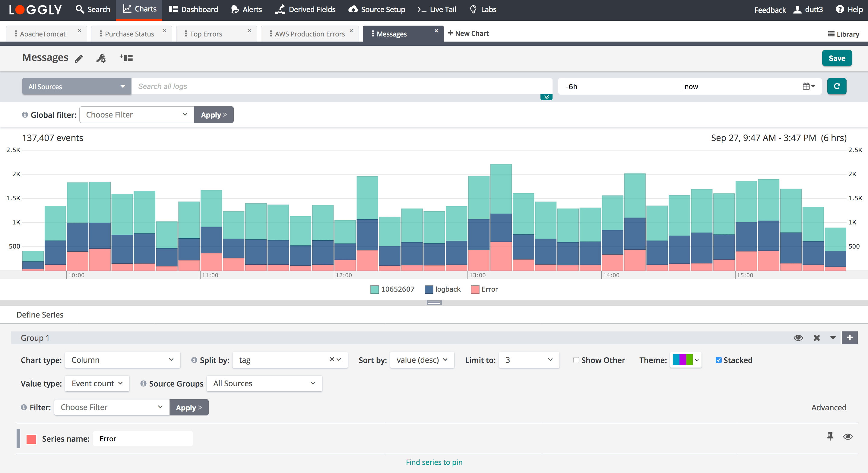Image resolution: width=868 pixels, height=473 pixels.
Task: Toggle Group 1 visibility eye icon
Action: [x=798, y=338]
